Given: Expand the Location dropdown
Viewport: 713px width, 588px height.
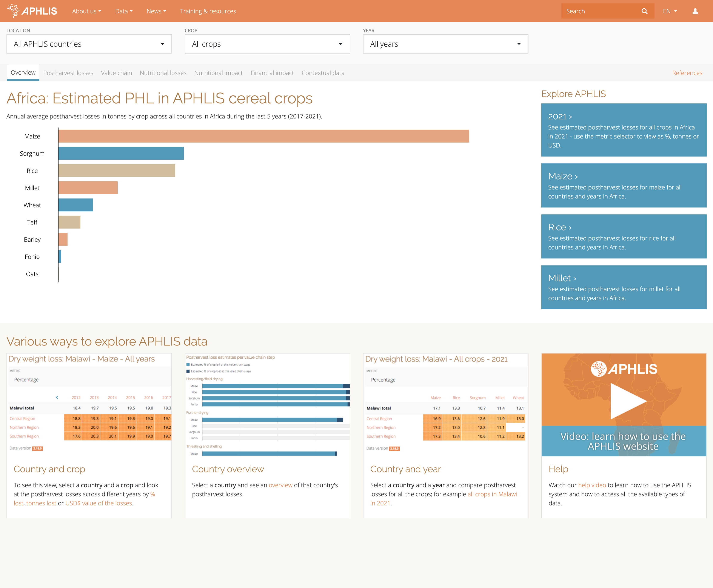Looking at the screenshot, I should [89, 44].
